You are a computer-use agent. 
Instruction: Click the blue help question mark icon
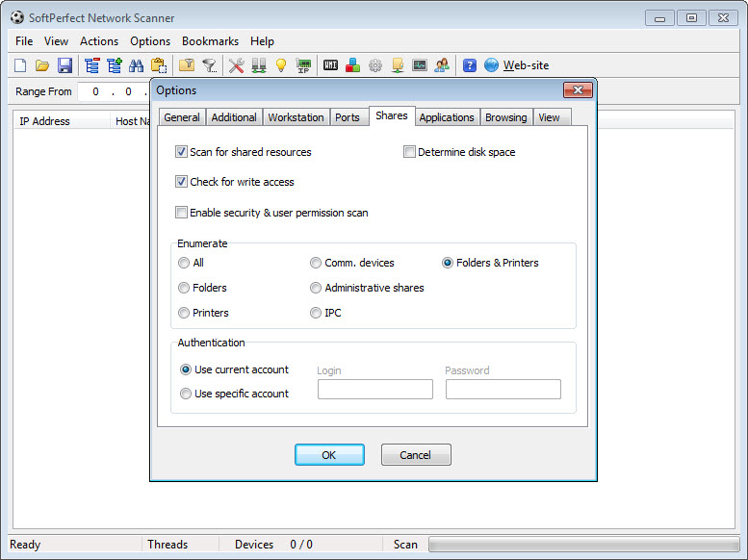coord(470,65)
